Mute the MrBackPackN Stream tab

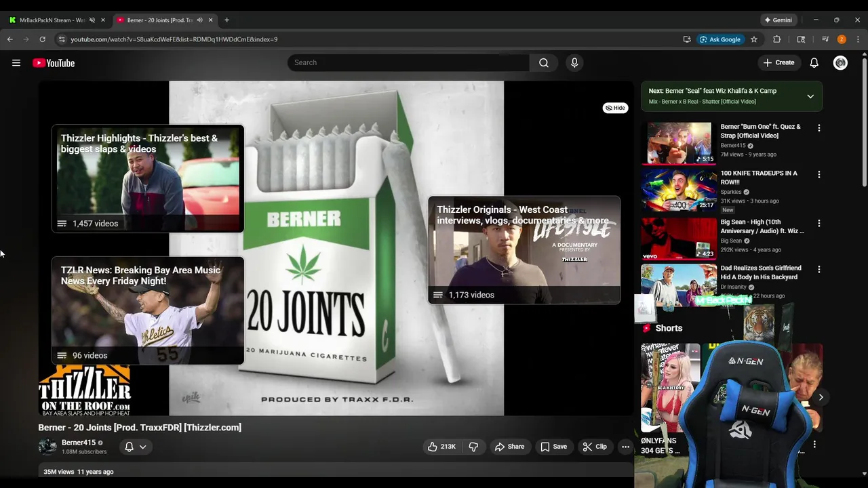point(92,20)
